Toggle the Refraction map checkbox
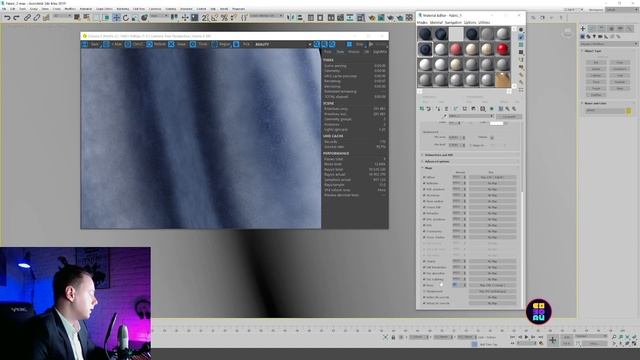 point(424,213)
